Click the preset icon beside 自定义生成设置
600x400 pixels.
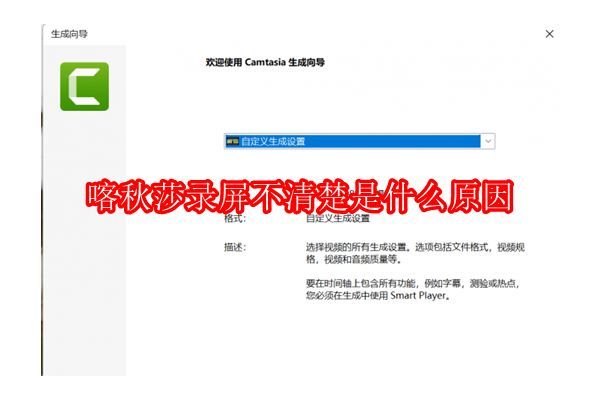point(232,141)
